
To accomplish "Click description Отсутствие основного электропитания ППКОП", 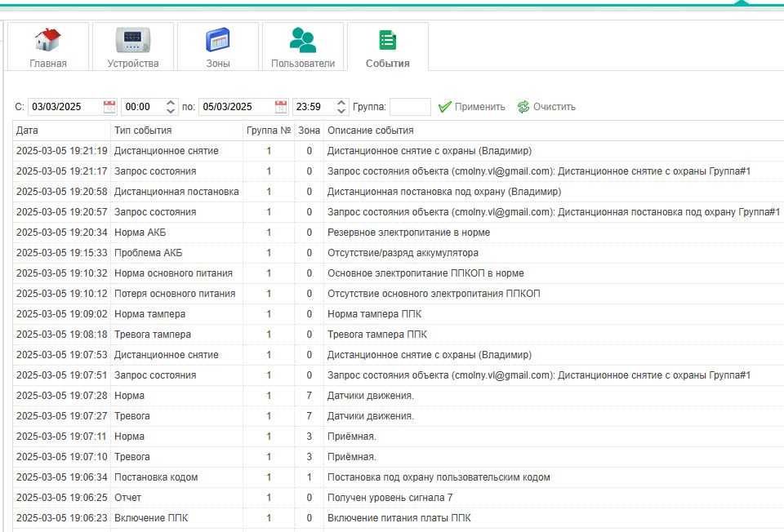I will click(434, 294).
